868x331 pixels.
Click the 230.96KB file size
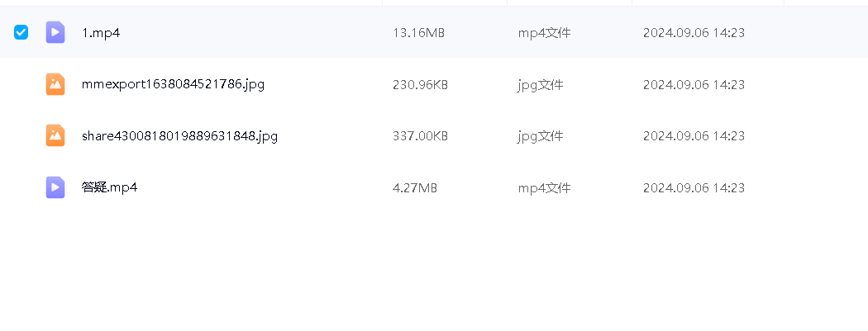tap(420, 84)
